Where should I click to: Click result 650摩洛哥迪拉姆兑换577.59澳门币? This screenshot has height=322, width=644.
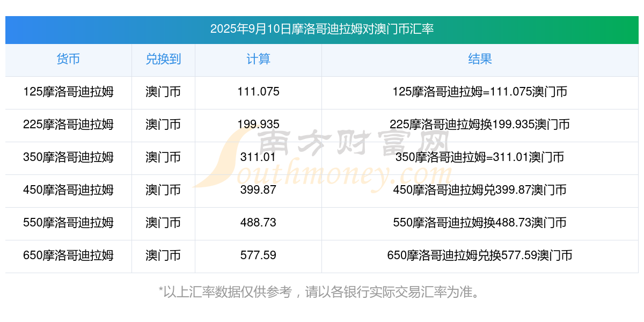(480, 255)
